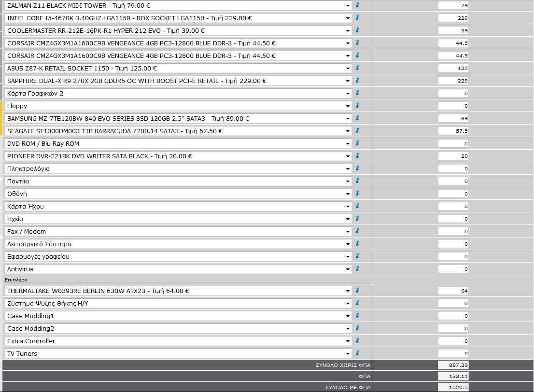Open the Pioneer DVR-221BK DVD writer dropdown
The image size is (534, 392).
pyautogui.click(x=178, y=156)
